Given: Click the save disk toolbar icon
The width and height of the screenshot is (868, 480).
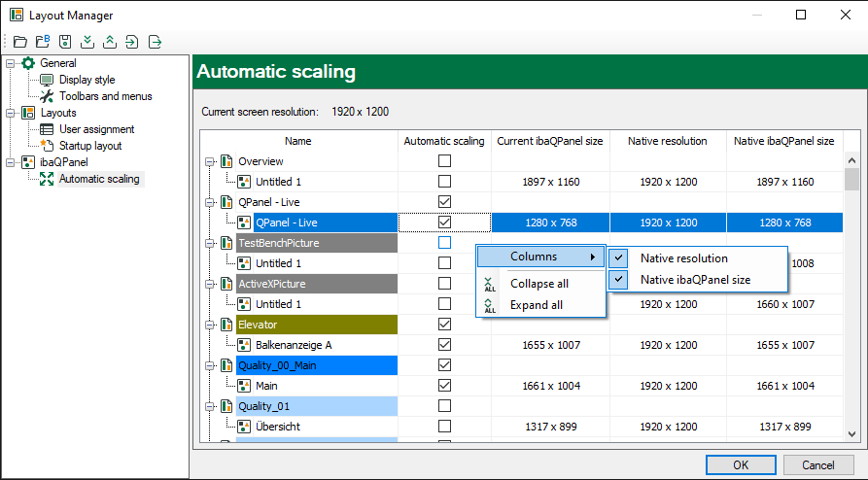Looking at the screenshot, I should 65,42.
